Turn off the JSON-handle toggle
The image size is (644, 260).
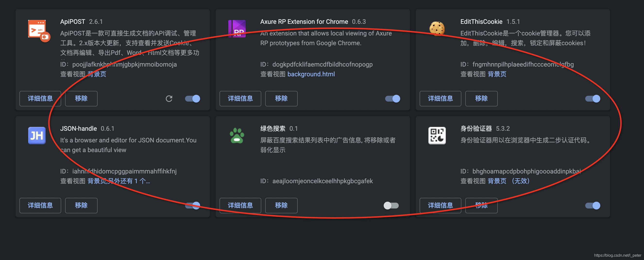193,205
